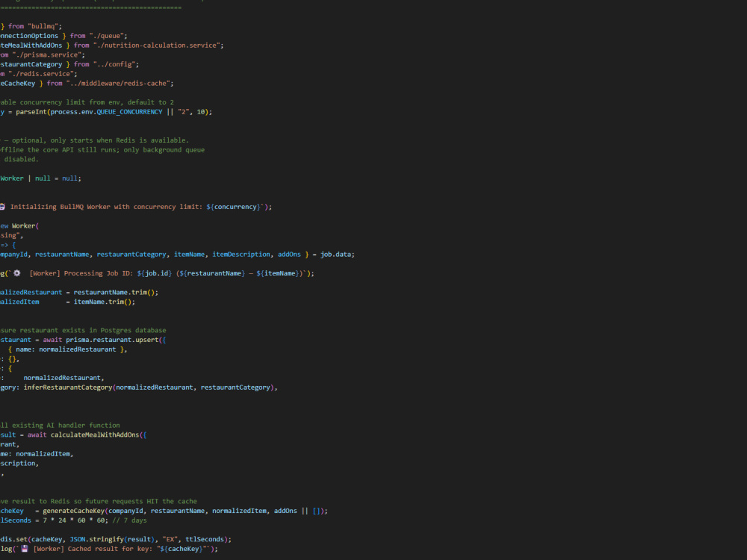Screen dimensions: 747x560
Task: Select the "EX" string argument
Action: 170,540
